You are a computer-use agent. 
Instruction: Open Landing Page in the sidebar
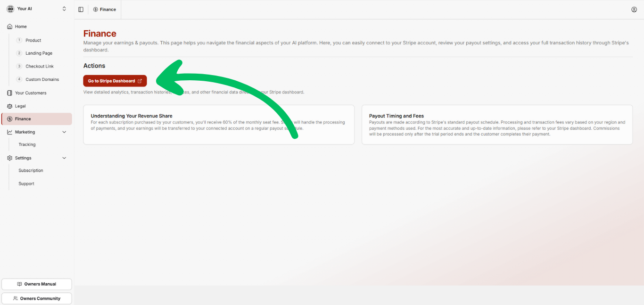click(39, 53)
